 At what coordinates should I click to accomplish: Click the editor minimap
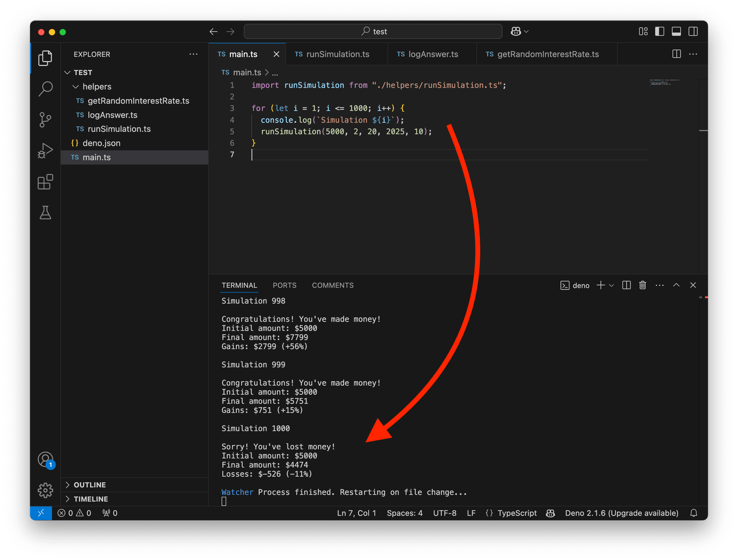[x=665, y=82]
